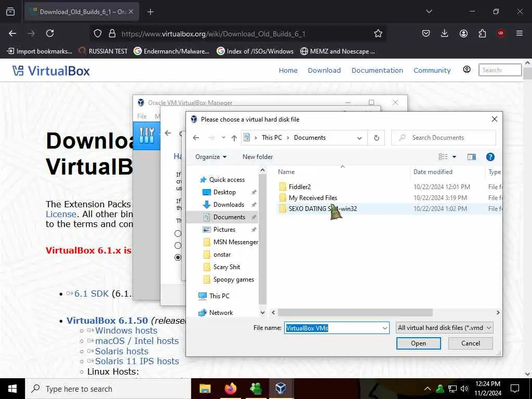Select the second hard disk radio option
Viewport: 532px width, 399px height.
click(178, 245)
